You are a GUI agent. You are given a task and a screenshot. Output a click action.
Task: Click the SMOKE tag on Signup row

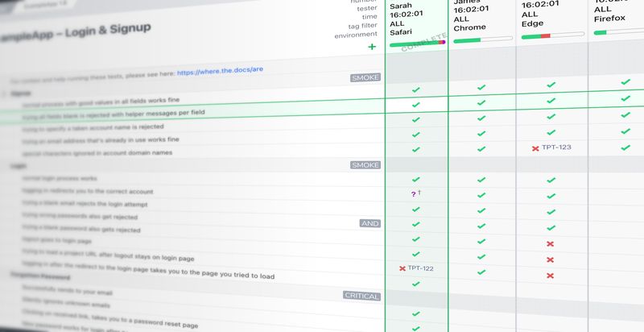point(365,77)
